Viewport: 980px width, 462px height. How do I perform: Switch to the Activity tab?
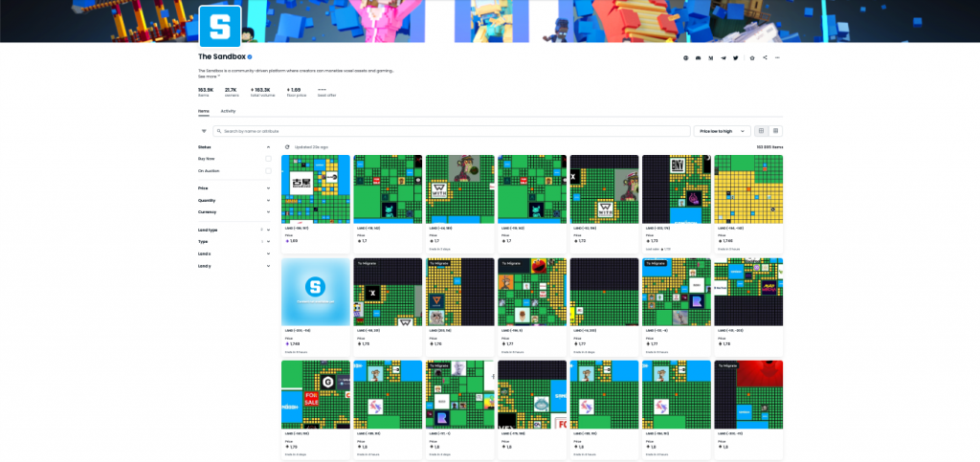228,111
